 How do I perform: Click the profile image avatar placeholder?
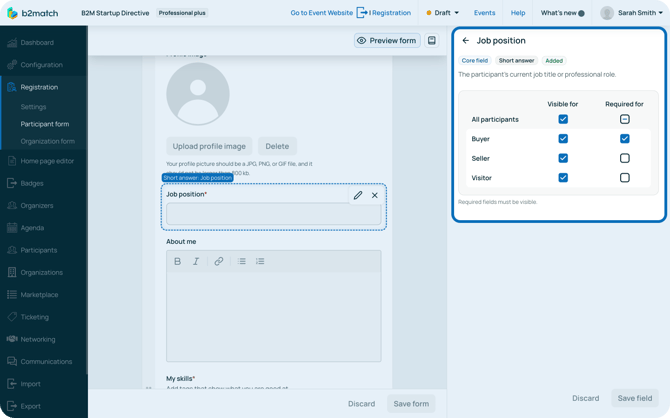(198, 94)
